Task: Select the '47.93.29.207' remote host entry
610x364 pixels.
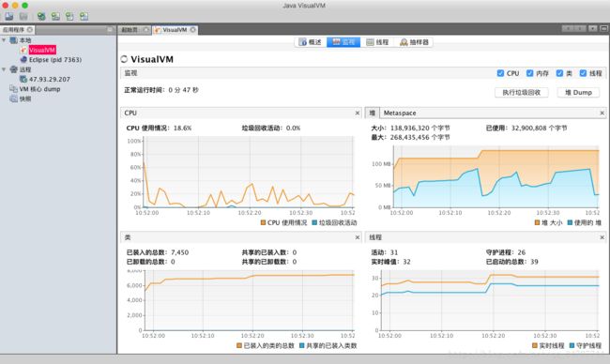Action: tap(50, 79)
